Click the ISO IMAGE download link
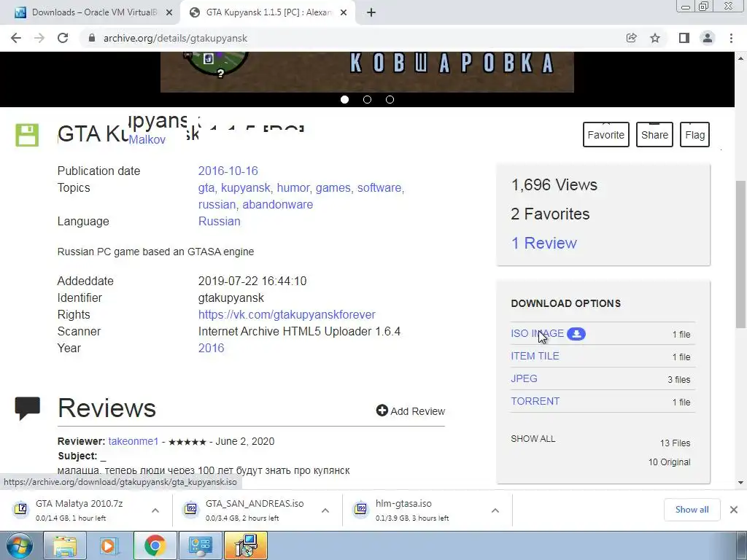Image resolution: width=747 pixels, height=560 pixels. pos(537,333)
